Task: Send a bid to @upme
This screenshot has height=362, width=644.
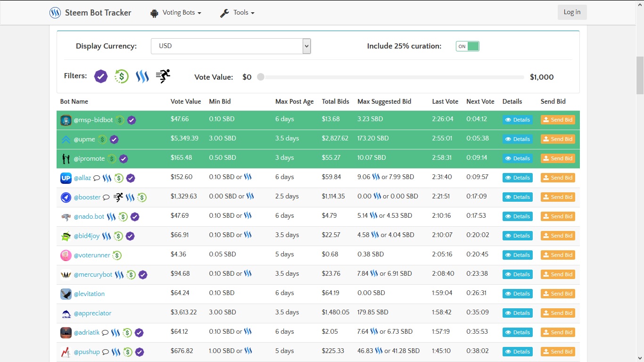Action: pos(558,139)
